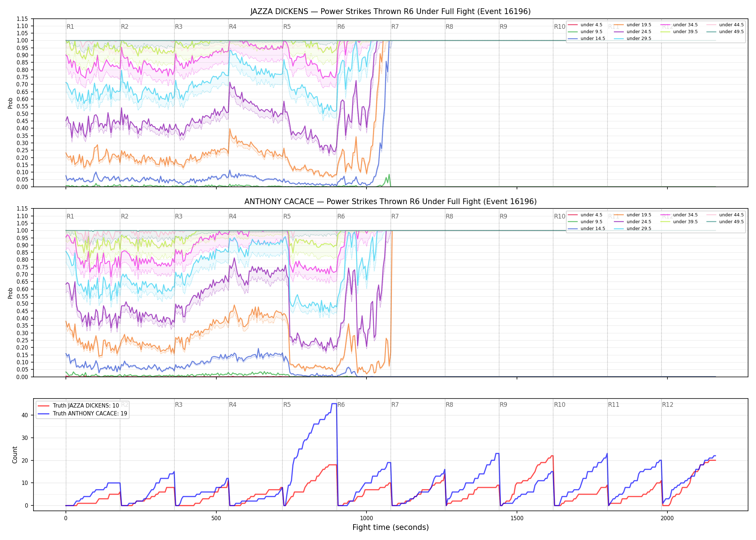The image size is (756, 540).
Task: Click the JAZZA DICKENS chart title
Action: point(390,12)
